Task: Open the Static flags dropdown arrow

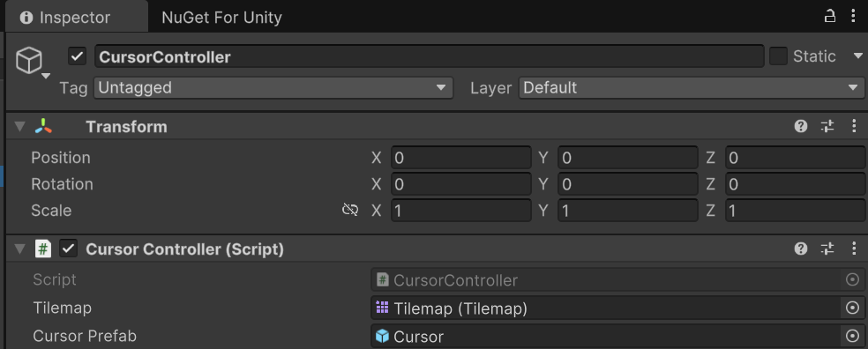Action: tap(858, 56)
